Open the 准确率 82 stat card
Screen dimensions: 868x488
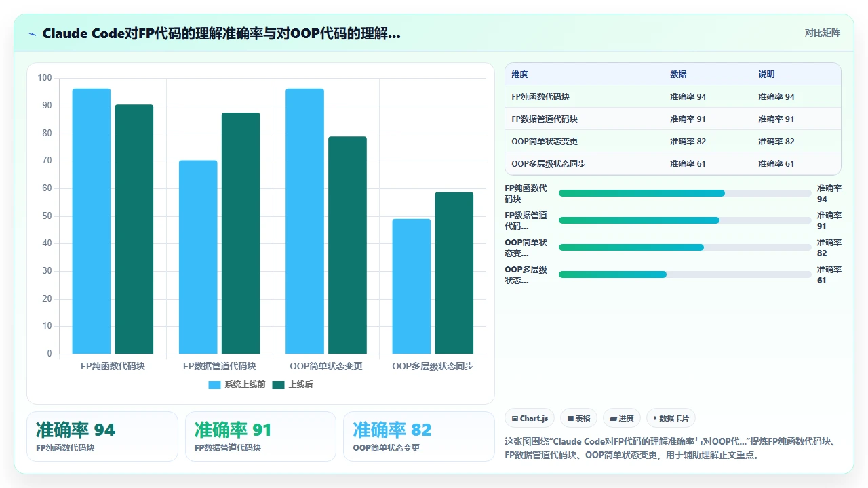coord(419,436)
